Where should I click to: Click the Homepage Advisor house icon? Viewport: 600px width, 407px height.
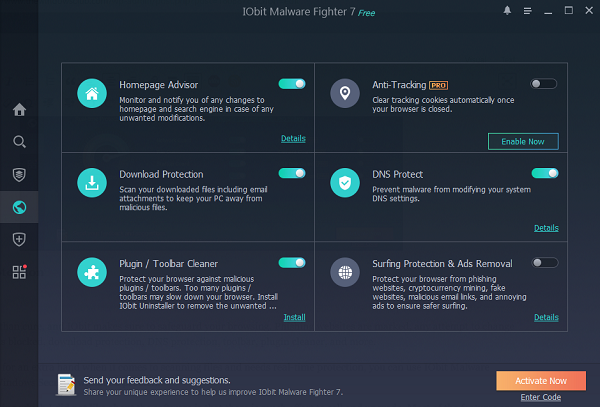tap(92, 93)
